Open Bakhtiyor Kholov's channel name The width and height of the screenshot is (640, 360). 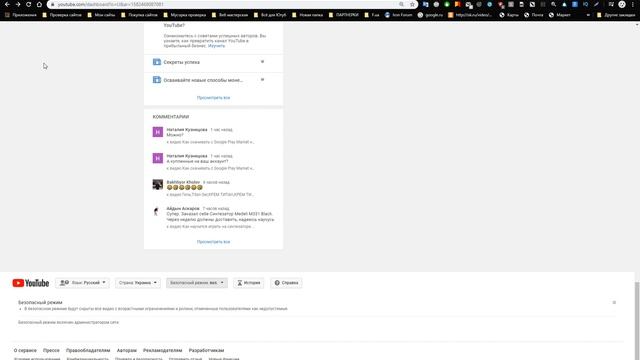pyautogui.click(x=183, y=182)
